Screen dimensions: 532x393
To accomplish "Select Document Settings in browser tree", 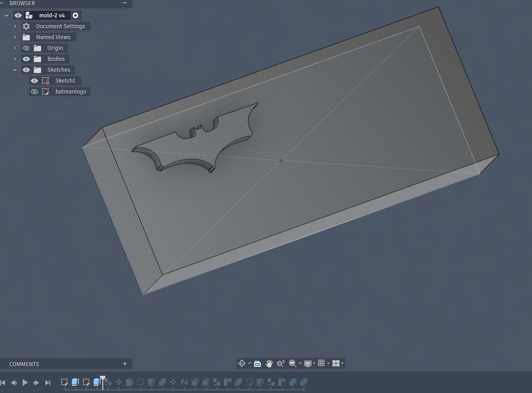I will tap(60, 26).
